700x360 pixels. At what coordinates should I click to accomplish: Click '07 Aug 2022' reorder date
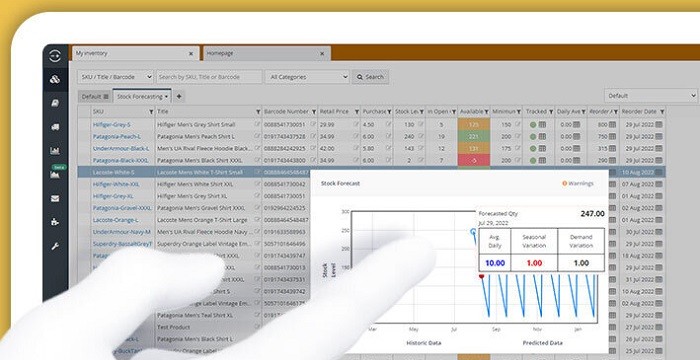point(638,184)
